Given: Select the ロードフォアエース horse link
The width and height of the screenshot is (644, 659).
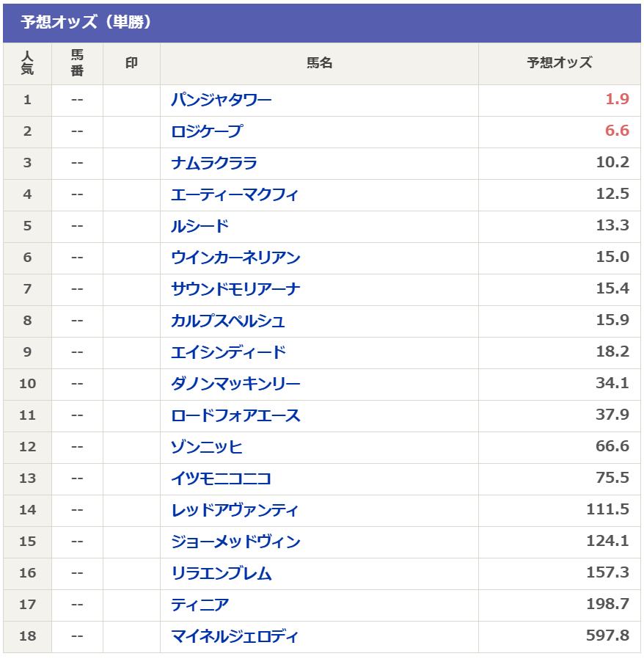Looking at the screenshot, I should click(235, 415).
